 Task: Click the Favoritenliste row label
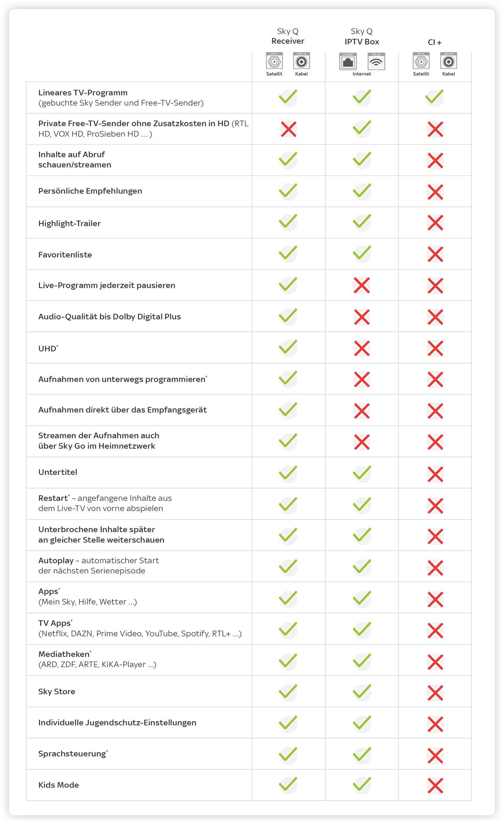tap(65, 255)
